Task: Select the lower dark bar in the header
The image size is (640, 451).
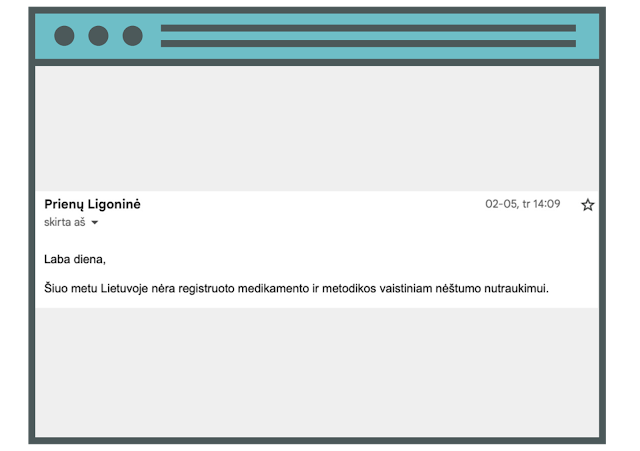Action: [368, 43]
